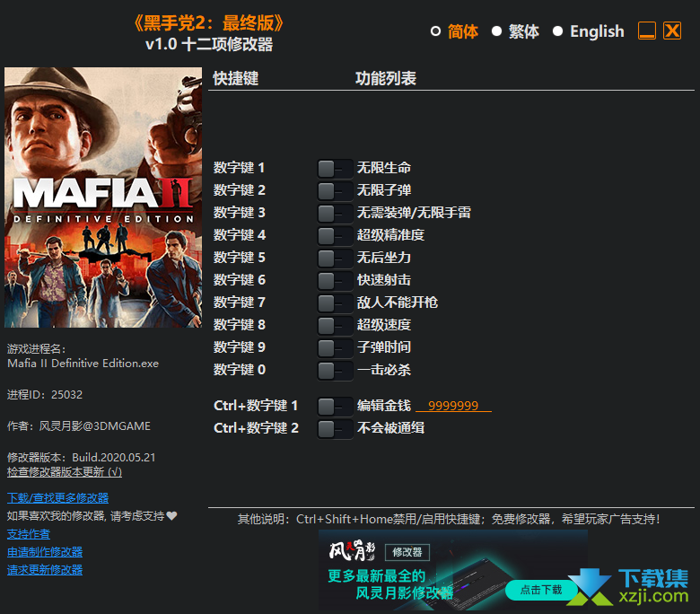Screen dimensions: 700x614
Task: Click Mafia II Definitive Edition.exe process name
Action: pyautogui.click(x=83, y=364)
